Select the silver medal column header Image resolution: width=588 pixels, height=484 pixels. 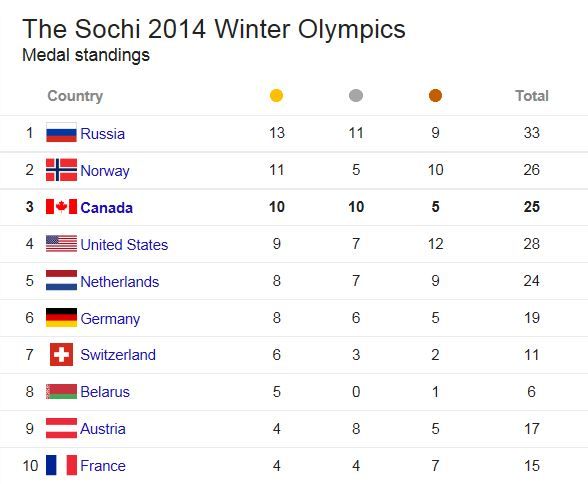click(x=356, y=96)
